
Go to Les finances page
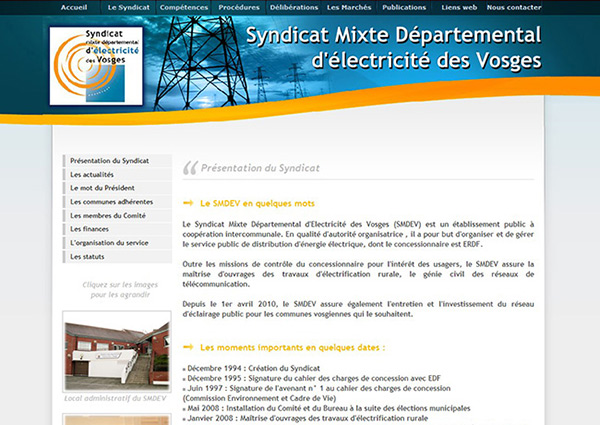tap(117, 229)
